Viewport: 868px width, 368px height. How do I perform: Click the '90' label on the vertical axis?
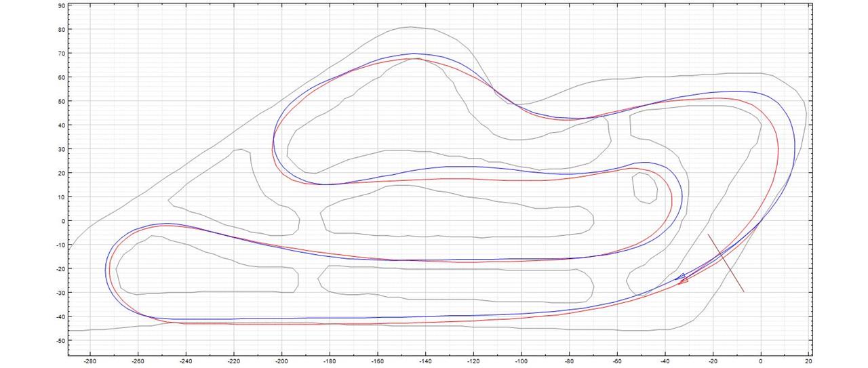61,5
